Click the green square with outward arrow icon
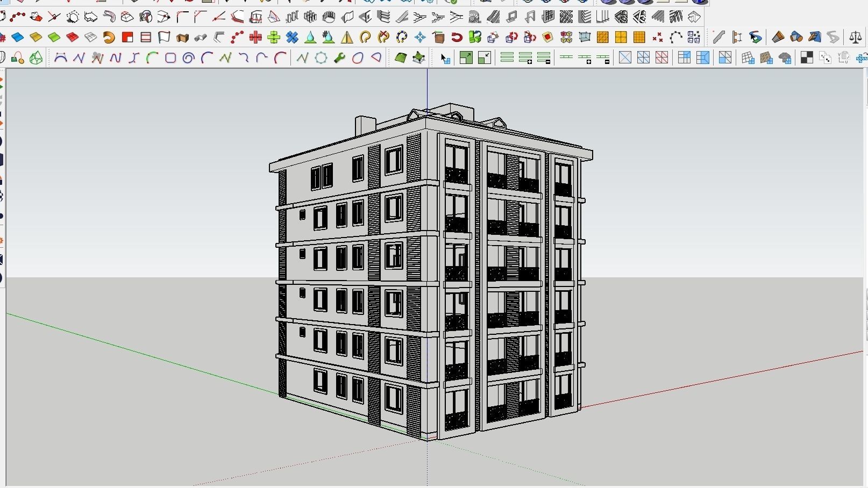 click(x=466, y=58)
